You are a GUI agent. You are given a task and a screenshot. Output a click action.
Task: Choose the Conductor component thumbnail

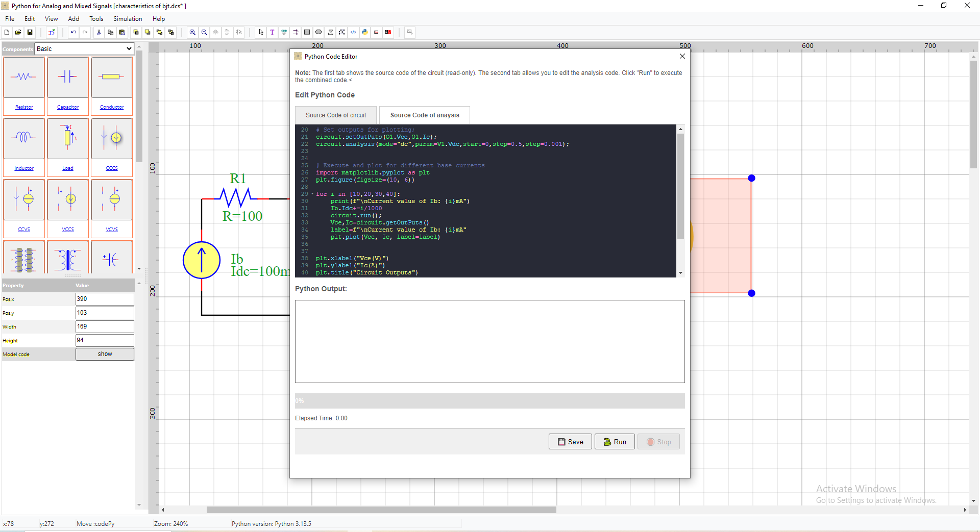pyautogui.click(x=112, y=77)
